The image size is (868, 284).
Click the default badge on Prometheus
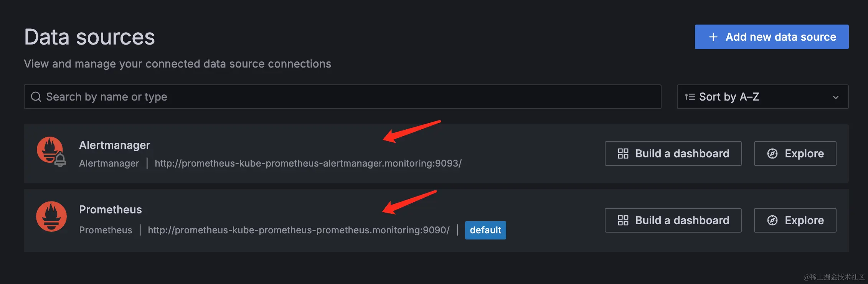[485, 230]
